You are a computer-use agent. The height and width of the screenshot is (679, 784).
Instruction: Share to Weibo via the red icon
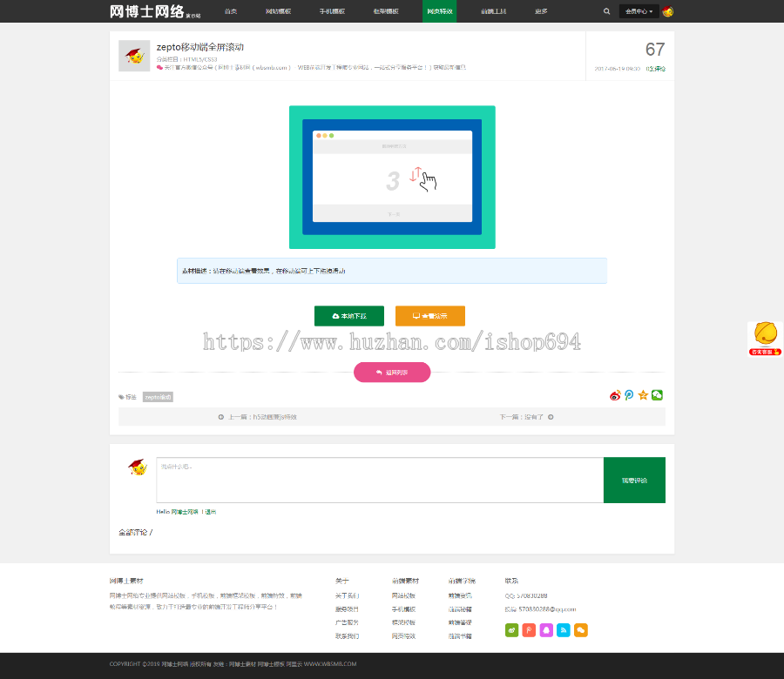point(615,395)
